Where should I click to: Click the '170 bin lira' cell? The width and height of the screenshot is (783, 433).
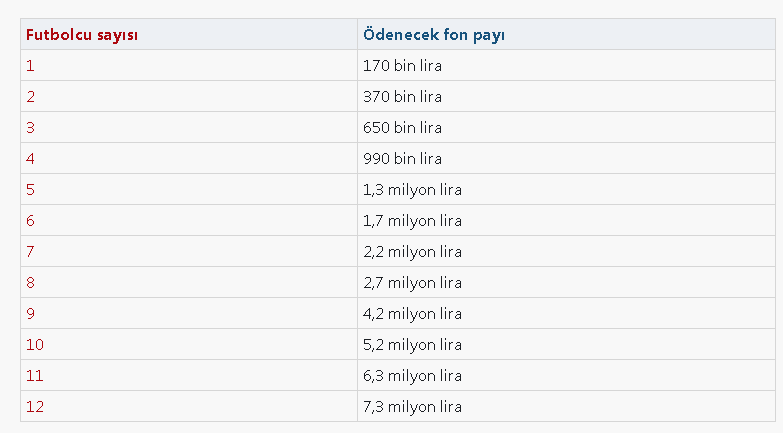403,66
